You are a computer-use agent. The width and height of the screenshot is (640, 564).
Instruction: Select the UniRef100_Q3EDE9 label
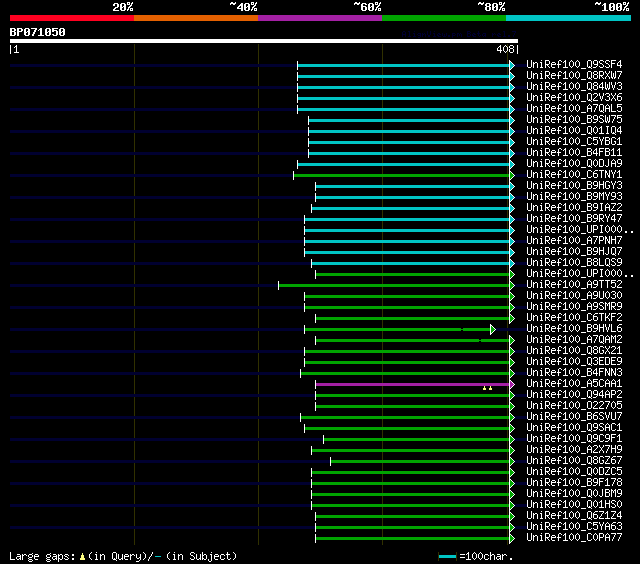tap(574, 362)
